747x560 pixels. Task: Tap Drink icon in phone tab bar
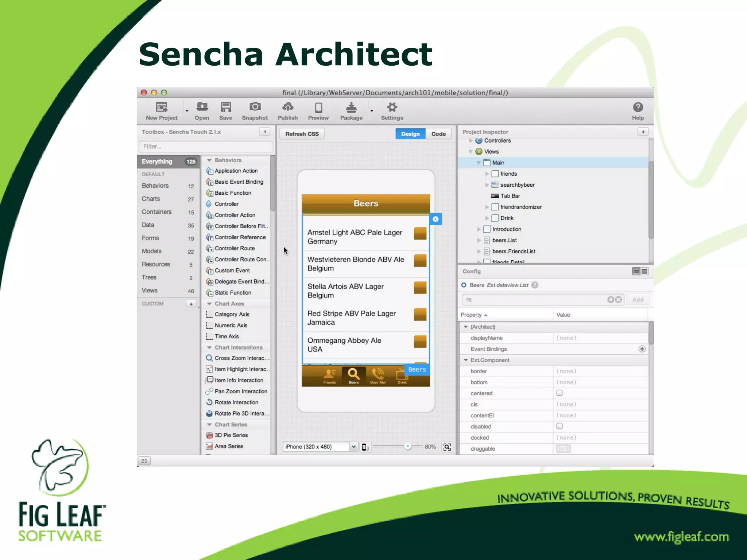[x=402, y=376]
